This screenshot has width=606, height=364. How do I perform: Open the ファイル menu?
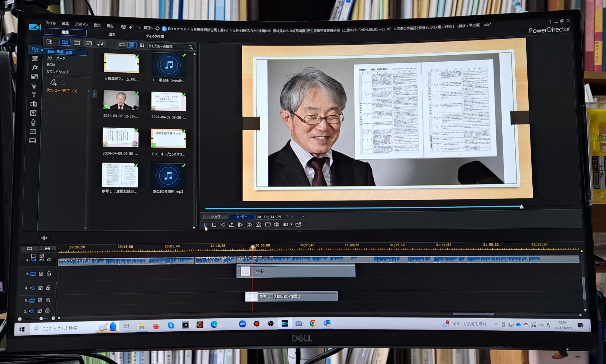pos(51,23)
